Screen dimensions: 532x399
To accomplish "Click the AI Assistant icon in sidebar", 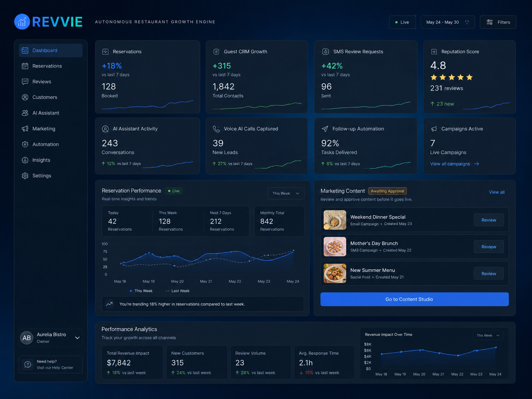I will (25, 113).
